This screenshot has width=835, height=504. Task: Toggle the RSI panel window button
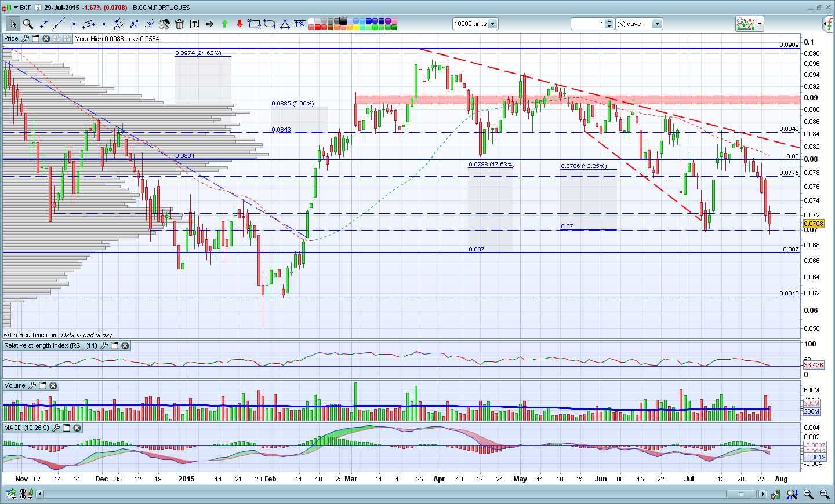[114, 346]
